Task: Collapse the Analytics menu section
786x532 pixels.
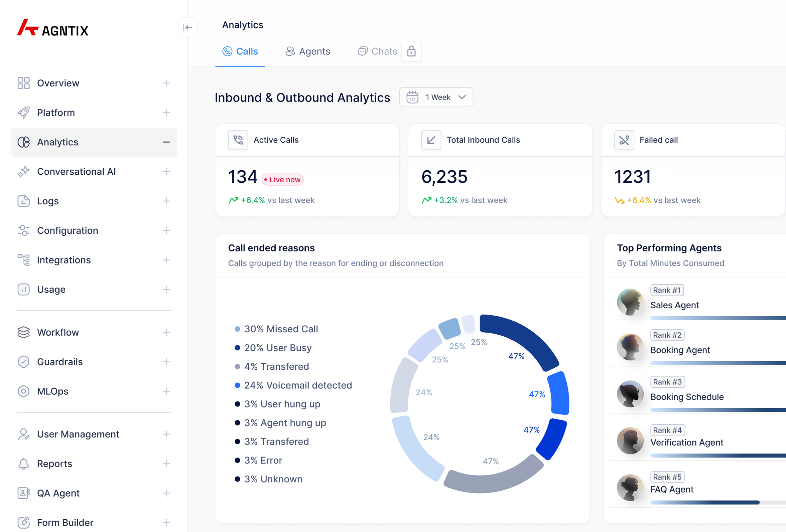Action: (x=166, y=142)
